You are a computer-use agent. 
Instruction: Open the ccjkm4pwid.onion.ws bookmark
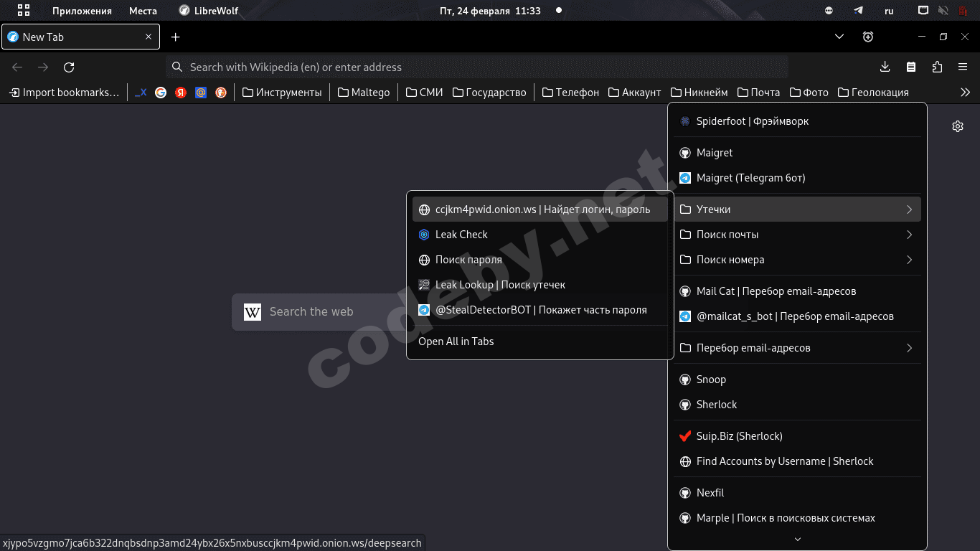click(x=540, y=209)
